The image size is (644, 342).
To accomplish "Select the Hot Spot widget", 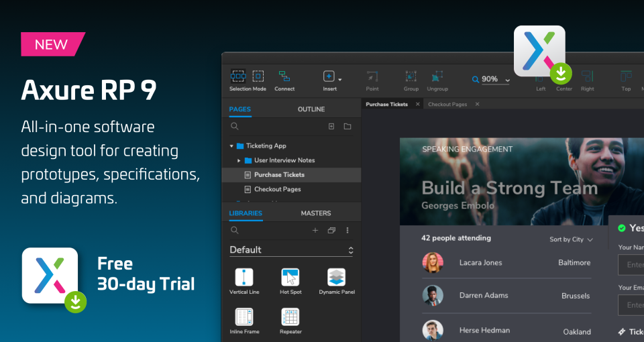I will coord(290,281).
